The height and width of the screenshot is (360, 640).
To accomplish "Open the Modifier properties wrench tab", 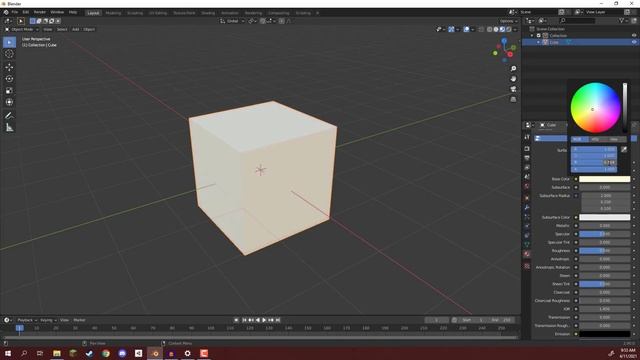I will tap(527, 207).
